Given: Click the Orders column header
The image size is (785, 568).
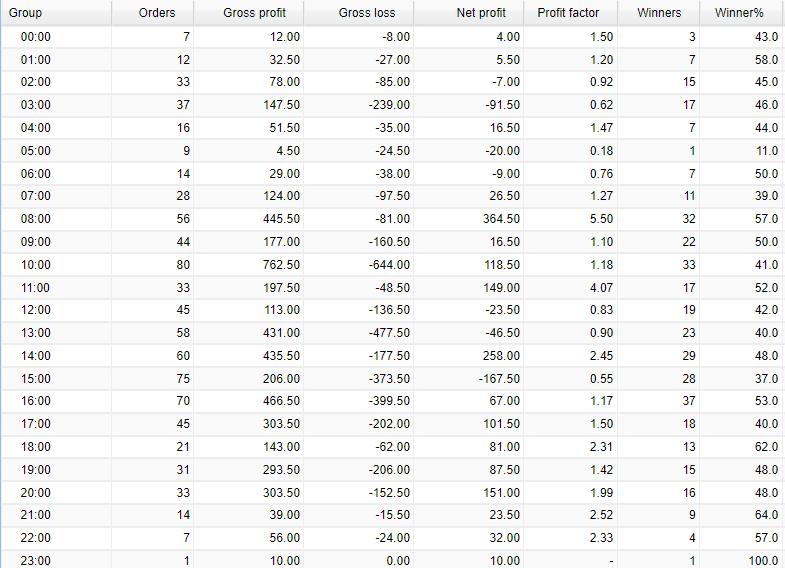Looking at the screenshot, I should pos(158,13).
